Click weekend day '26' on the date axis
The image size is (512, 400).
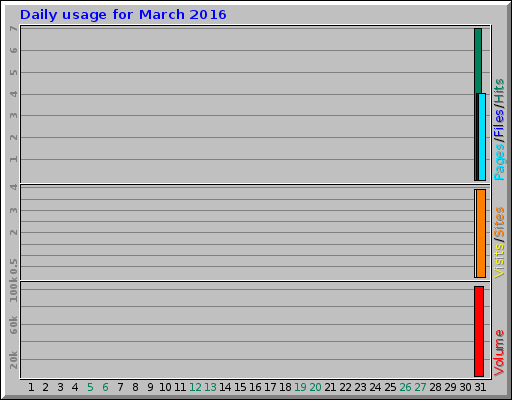coord(405,387)
